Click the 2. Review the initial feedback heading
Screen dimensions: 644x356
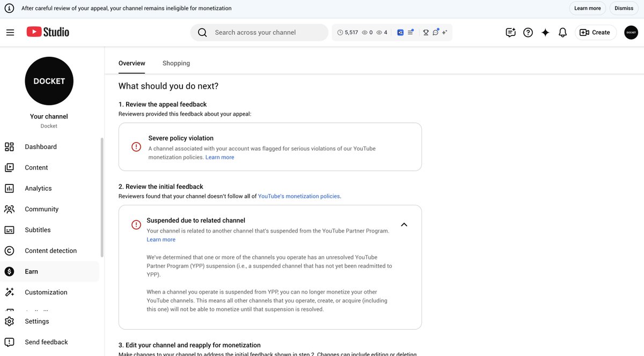(x=161, y=187)
